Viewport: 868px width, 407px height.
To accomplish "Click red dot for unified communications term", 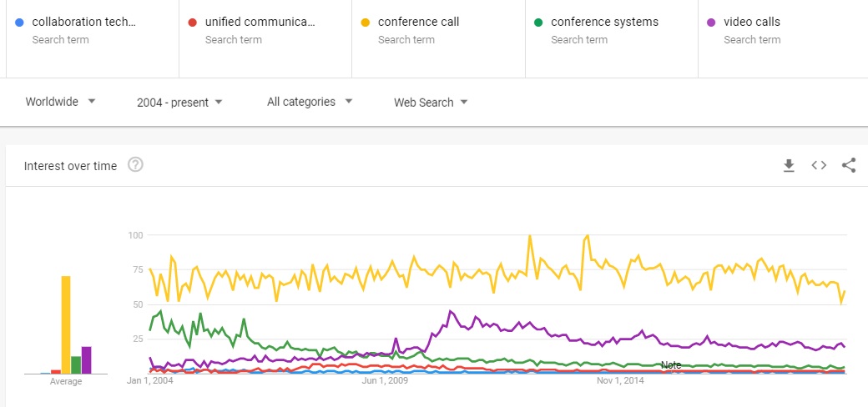I will tap(193, 23).
